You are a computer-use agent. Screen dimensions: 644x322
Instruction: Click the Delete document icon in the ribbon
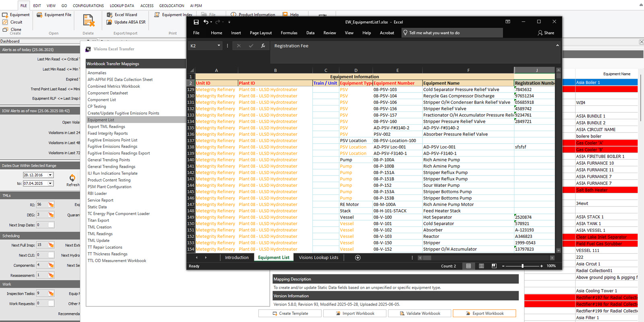click(88, 21)
